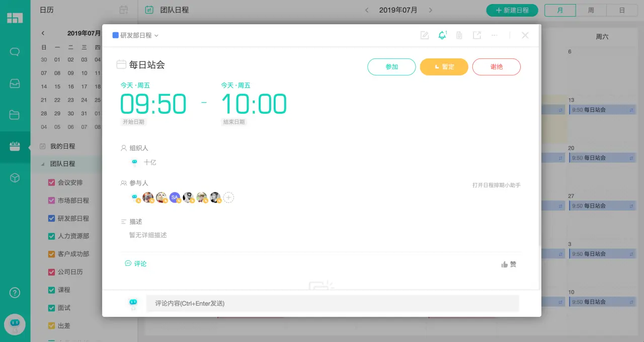Open the chat bubble icon in the sidebar
Image resolution: width=644 pixels, height=342 pixels.
coord(15,52)
